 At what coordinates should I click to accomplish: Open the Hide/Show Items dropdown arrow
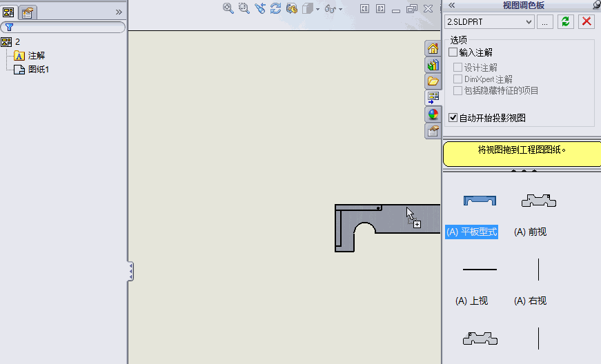[x=340, y=9]
